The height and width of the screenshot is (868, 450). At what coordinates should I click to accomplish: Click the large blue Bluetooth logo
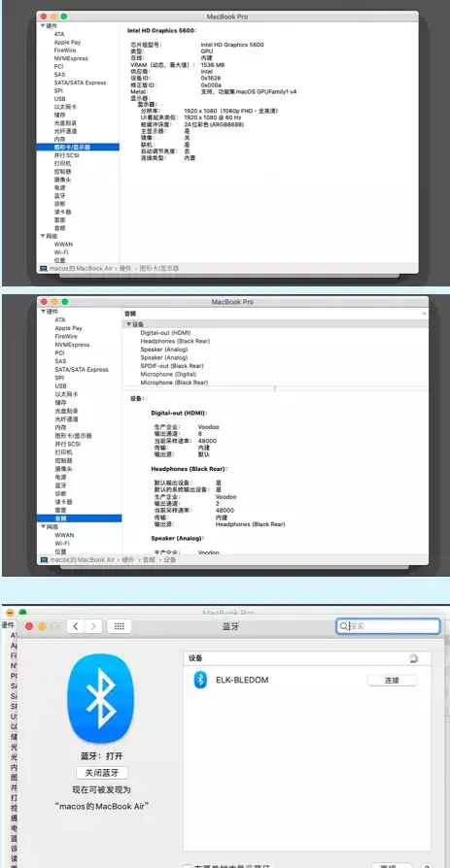click(100, 698)
